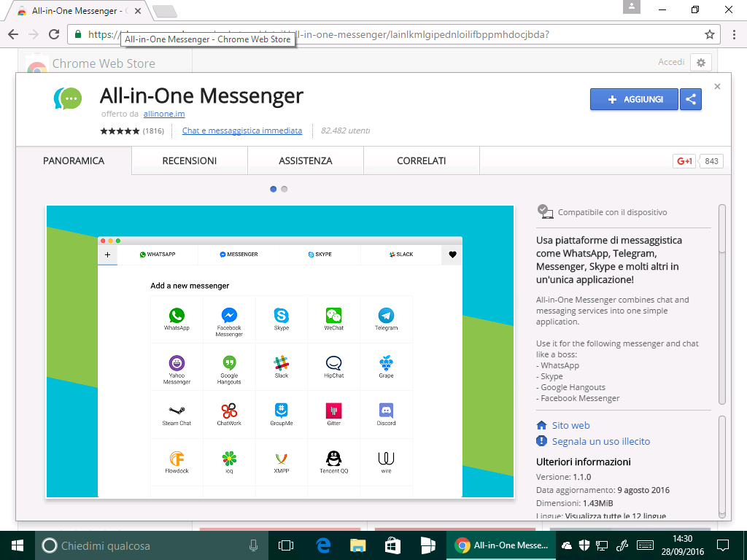
Task: Open the allinone.im link
Action: 164,114
